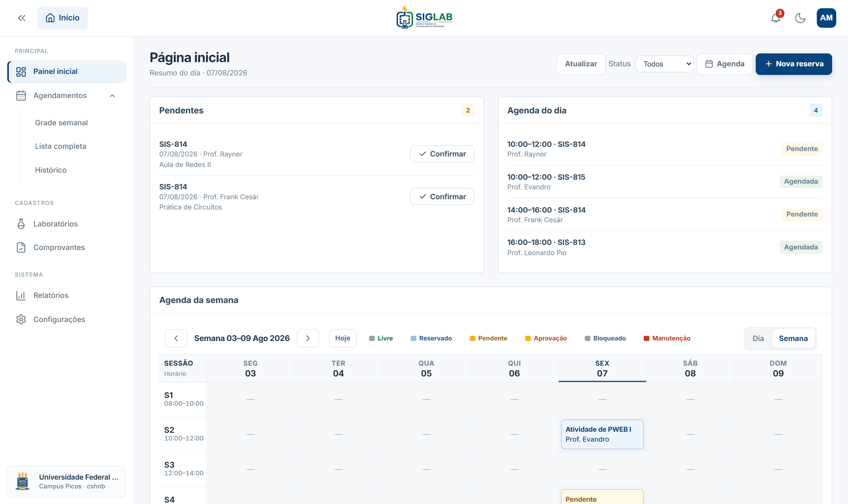Click the university crest icon

pos(23,481)
